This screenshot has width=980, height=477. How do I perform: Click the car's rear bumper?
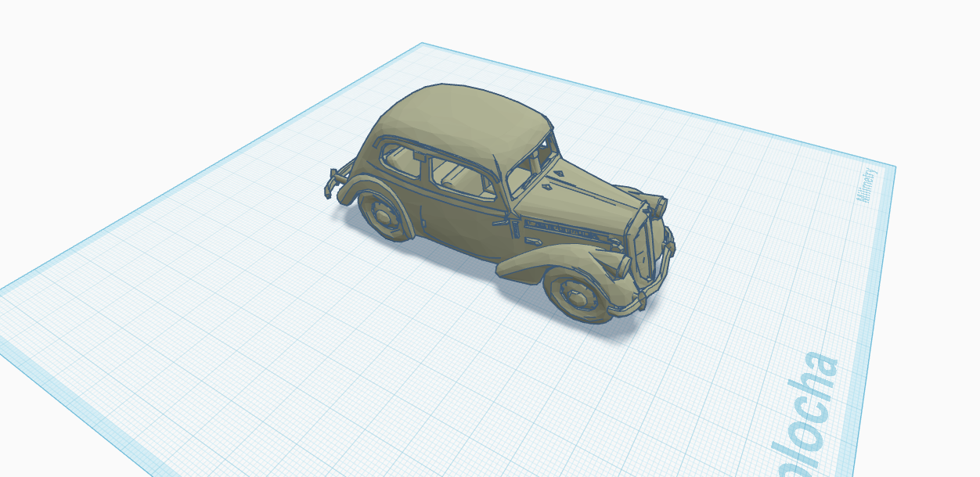pyautogui.click(x=332, y=183)
